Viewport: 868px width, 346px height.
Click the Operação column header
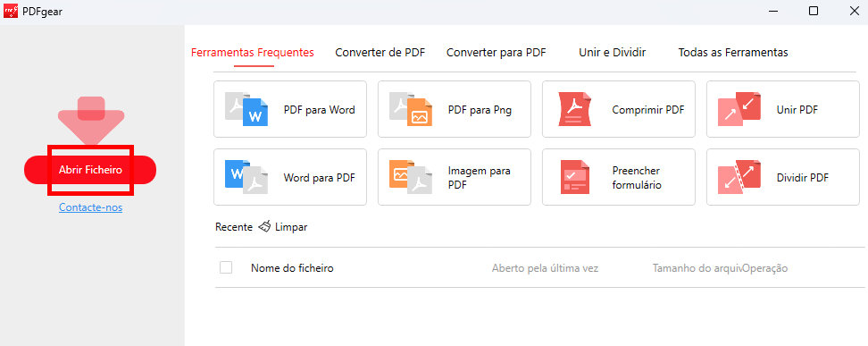pyautogui.click(x=765, y=268)
